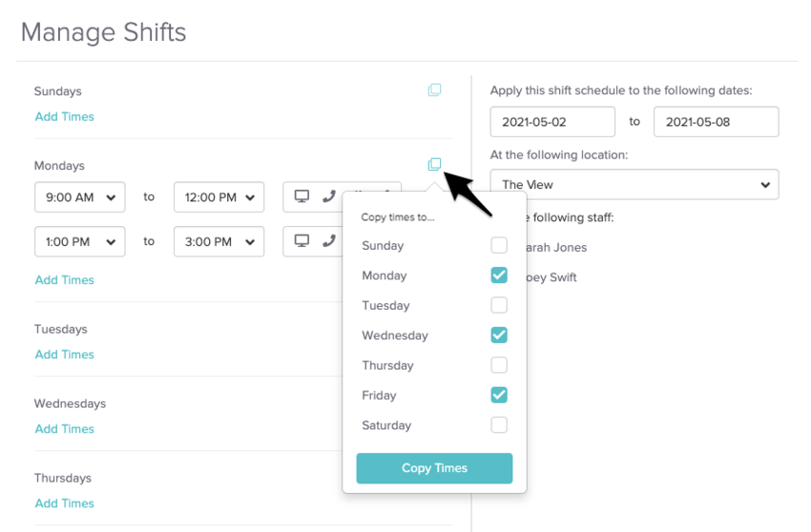Open the 12:00 PM end time dropdown
Viewport: 811px width, 532px height.
218,197
